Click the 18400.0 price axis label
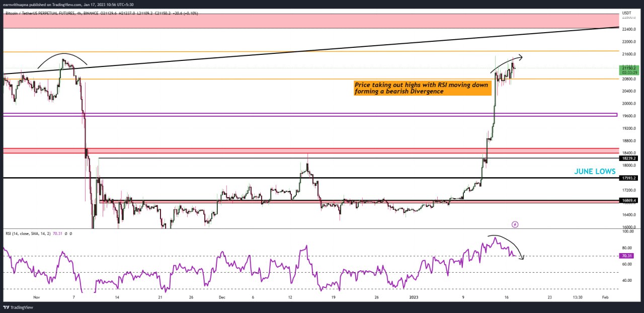This screenshot has width=644, height=313. [x=629, y=153]
